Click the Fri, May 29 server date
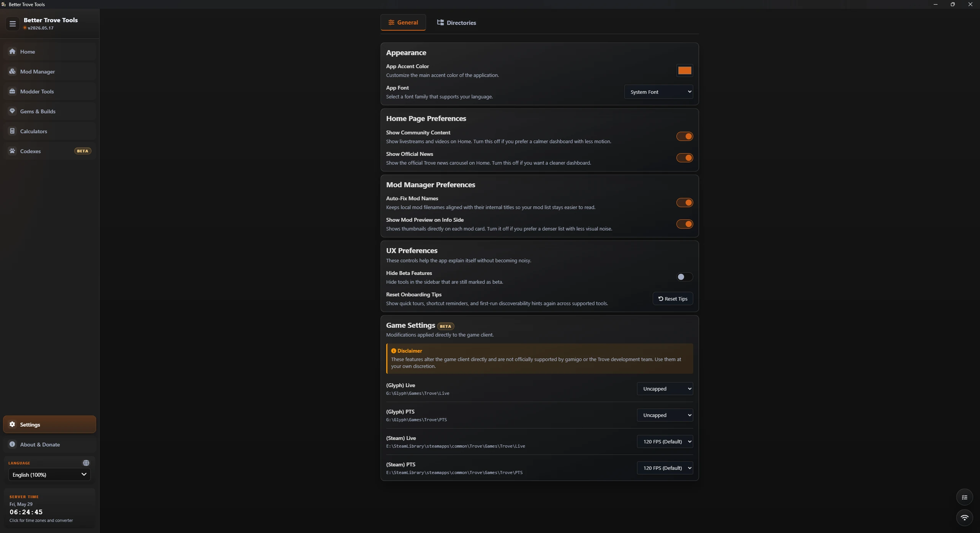 tap(21, 504)
